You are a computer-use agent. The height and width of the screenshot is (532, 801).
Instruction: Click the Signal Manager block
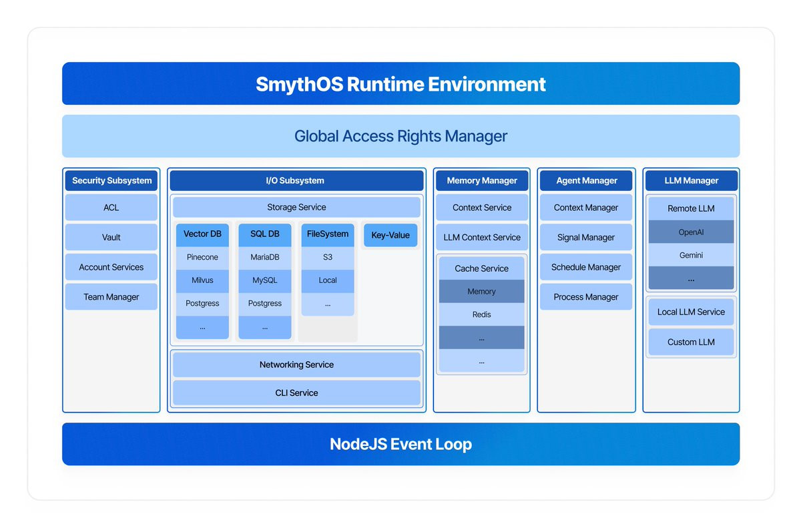click(x=586, y=237)
